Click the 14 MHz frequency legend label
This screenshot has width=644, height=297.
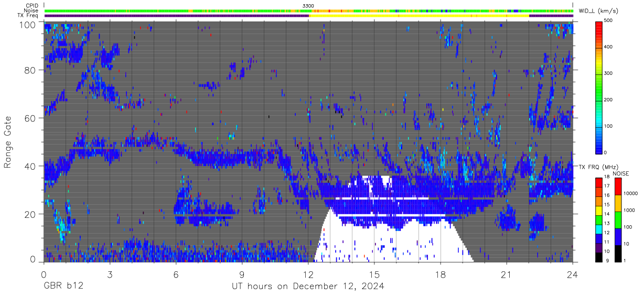(x=607, y=215)
